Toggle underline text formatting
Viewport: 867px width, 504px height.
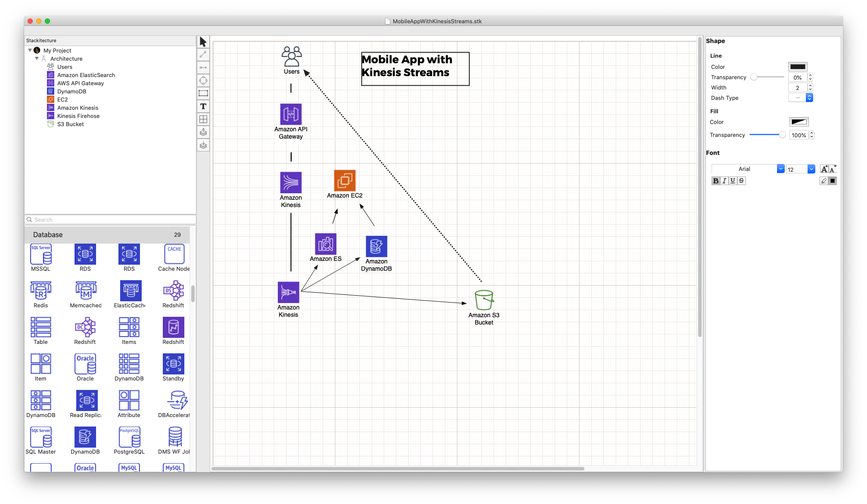point(732,181)
